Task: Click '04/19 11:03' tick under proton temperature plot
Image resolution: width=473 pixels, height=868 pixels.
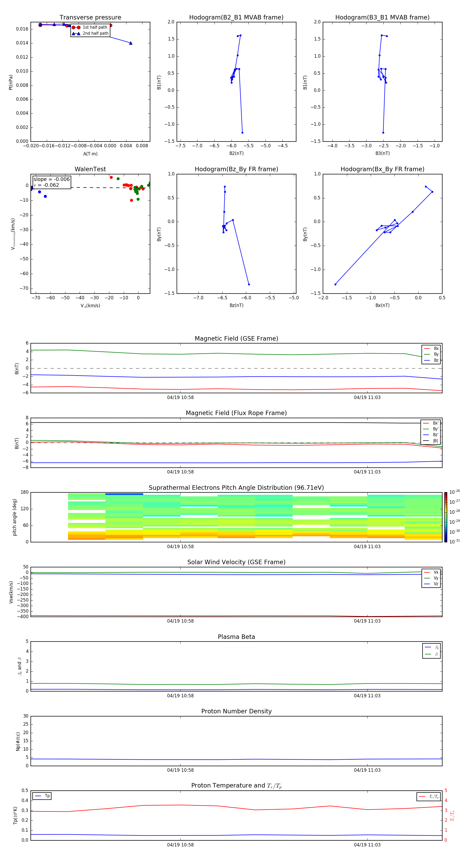Action: point(367,845)
